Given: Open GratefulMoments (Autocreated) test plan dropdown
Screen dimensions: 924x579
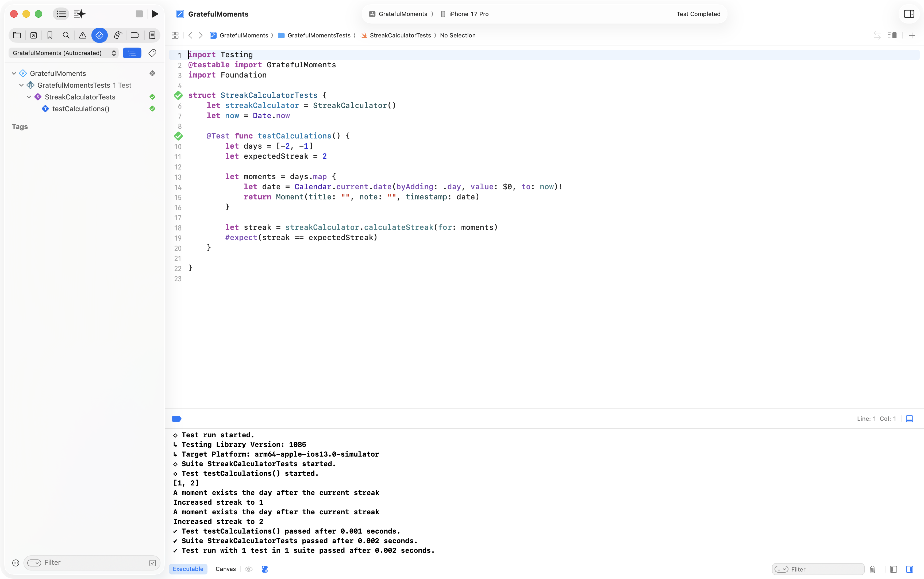Looking at the screenshot, I should (x=64, y=53).
